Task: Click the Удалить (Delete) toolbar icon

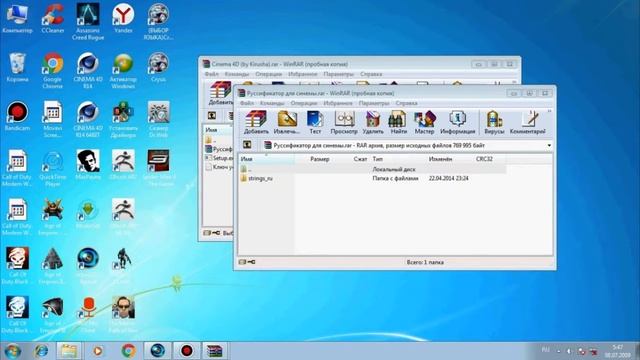Action: click(373, 122)
